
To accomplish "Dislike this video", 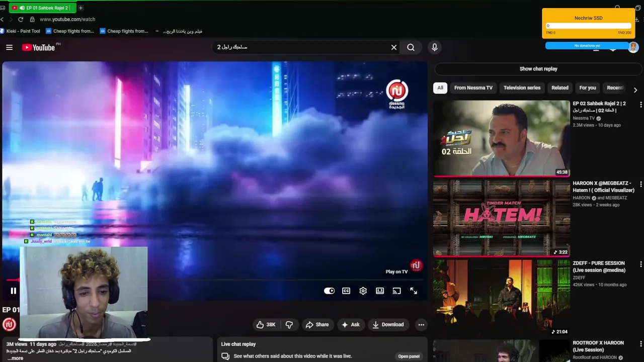I will pos(289,325).
